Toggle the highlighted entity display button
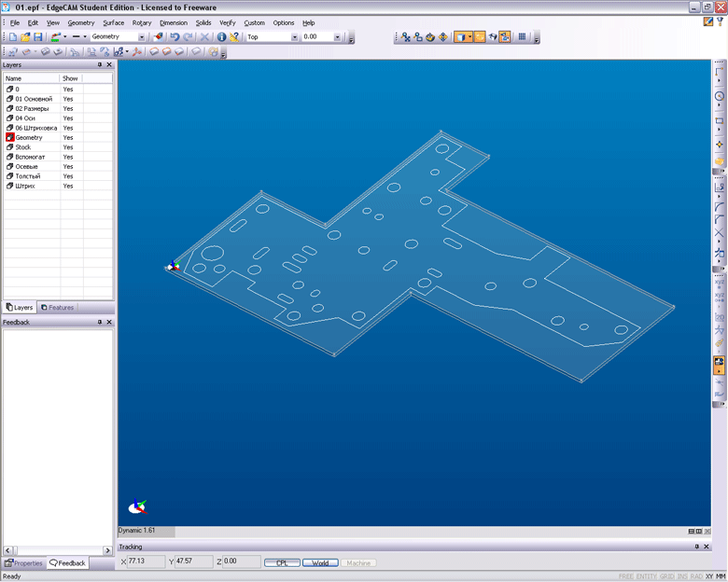The height and width of the screenshot is (582, 728). click(x=480, y=37)
